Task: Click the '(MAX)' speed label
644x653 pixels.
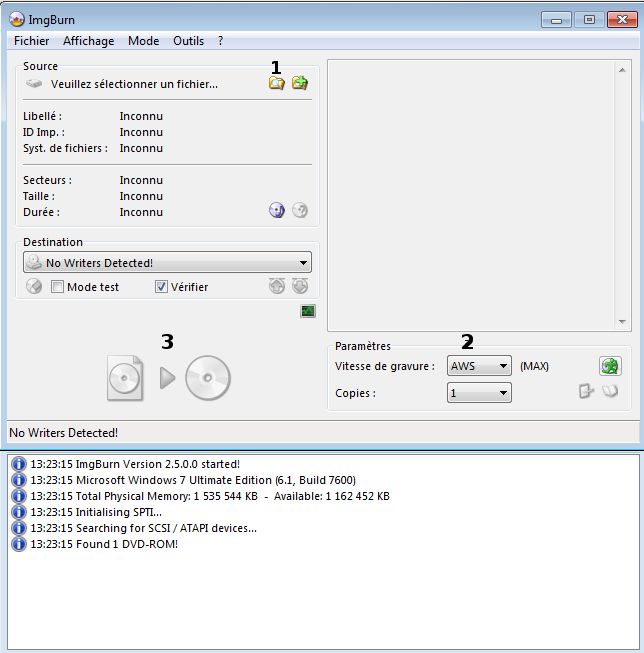Action: click(x=534, y=366)
